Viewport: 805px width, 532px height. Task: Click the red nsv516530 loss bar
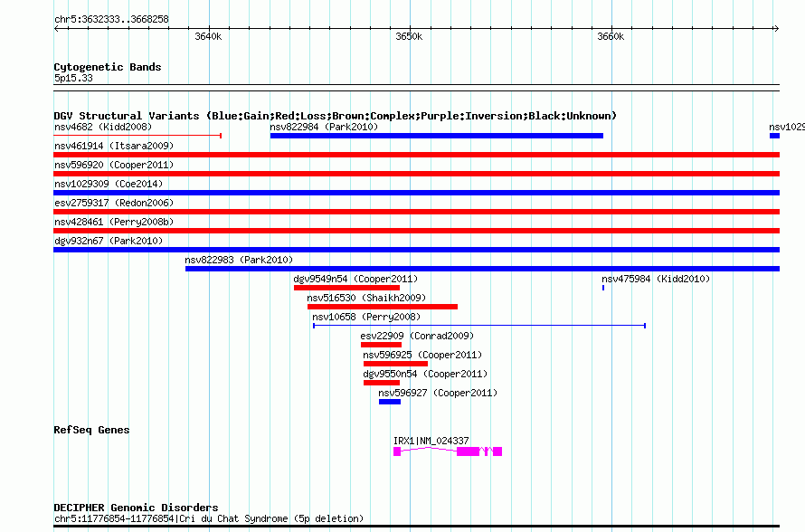point(383,307)
